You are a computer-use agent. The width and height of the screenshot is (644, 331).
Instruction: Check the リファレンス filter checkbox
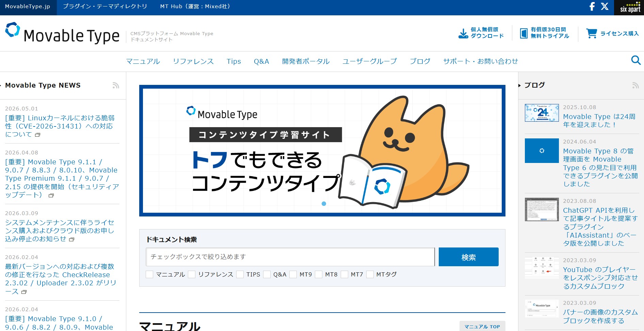coord(192,274)
